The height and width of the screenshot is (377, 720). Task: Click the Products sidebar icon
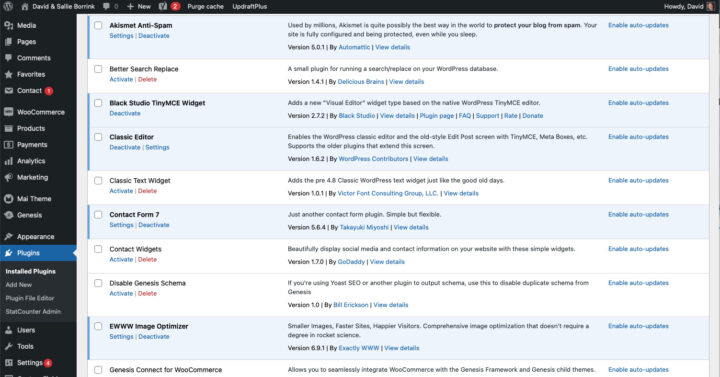(8, 129)
